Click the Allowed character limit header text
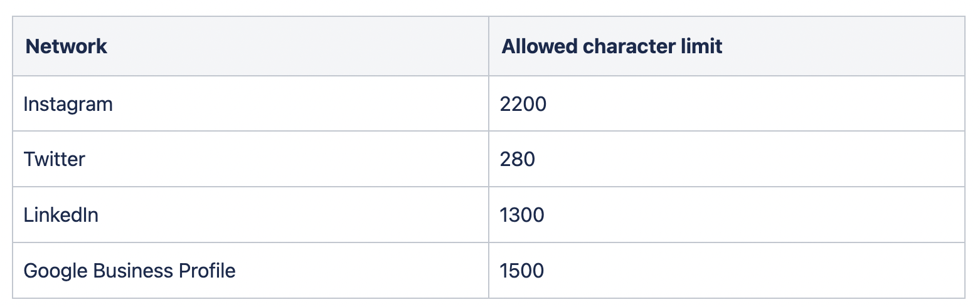This screenshot has height=307, width=980. (612, 46)
